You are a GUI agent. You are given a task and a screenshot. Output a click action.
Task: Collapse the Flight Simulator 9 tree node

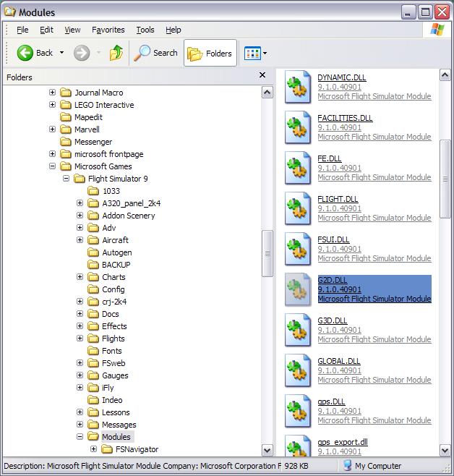66,179
